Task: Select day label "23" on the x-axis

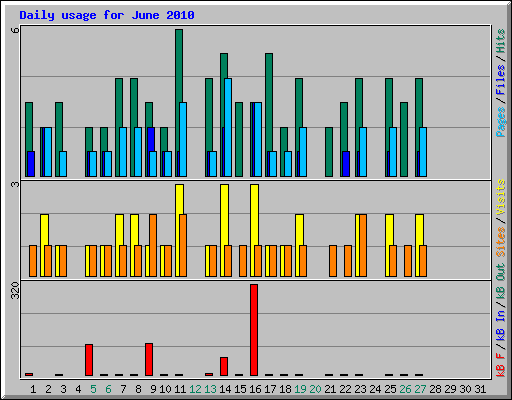Action: coord(360,389)
